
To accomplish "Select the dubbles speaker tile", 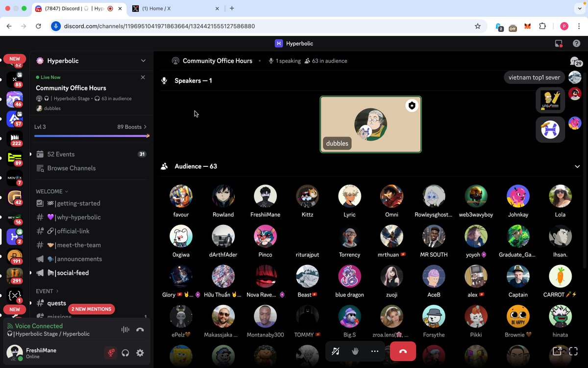I will pos(370,125).
